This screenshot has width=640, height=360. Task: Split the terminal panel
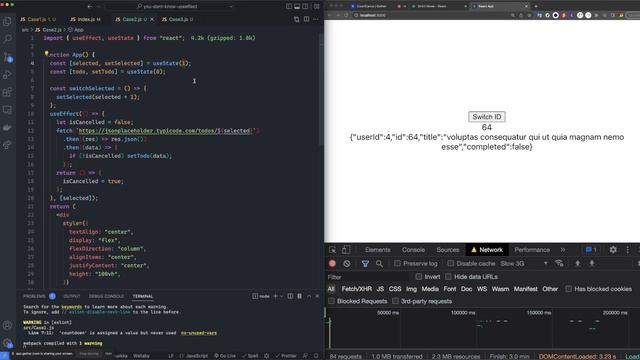click(x=290, y=296)
